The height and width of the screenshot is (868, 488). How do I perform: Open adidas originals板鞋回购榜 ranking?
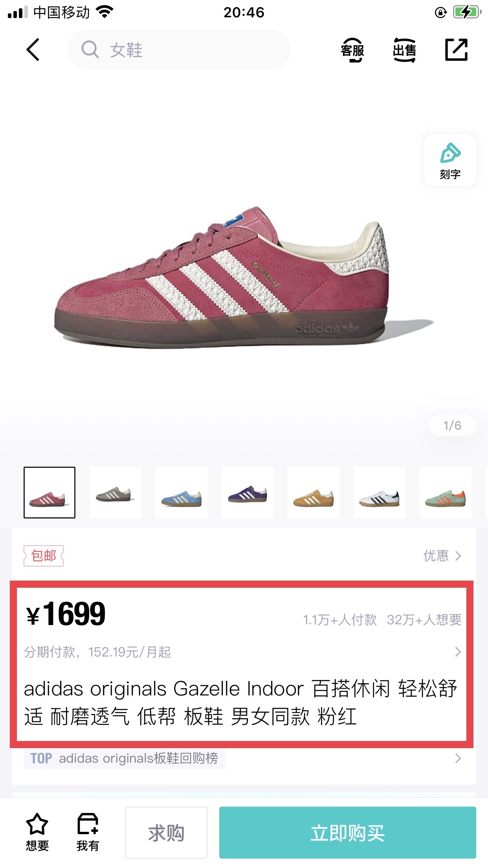(x=243, y=758)
